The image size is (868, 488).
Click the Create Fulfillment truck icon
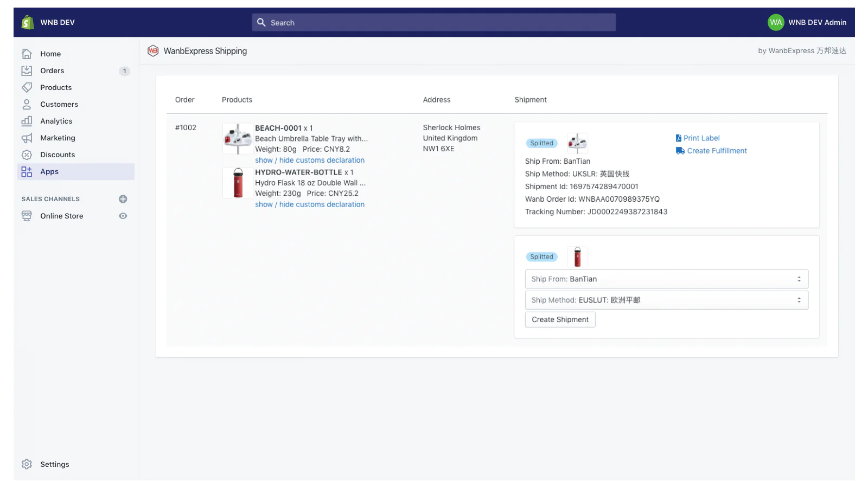point(680,151)
